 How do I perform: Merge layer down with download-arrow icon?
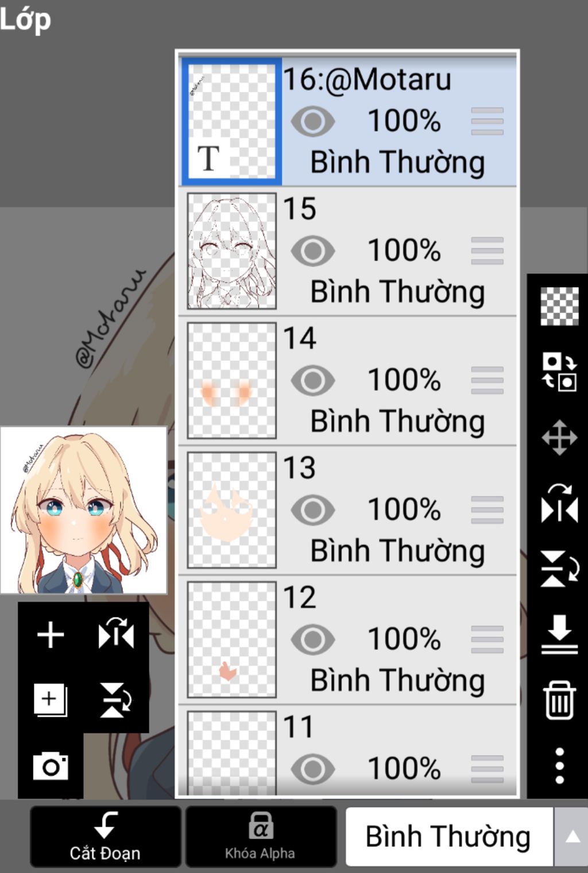(x=559, y=635)
